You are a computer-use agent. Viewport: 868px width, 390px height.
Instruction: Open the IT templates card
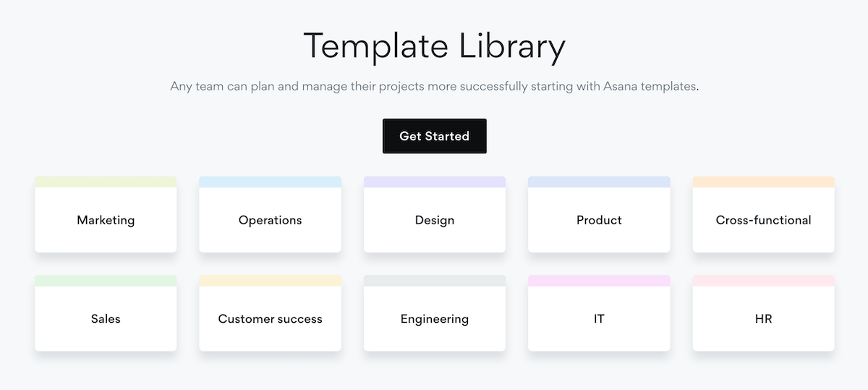599,318
